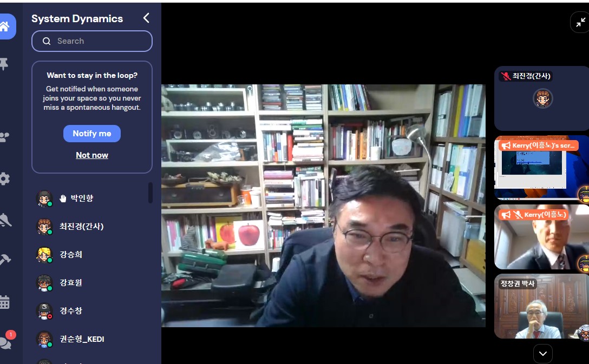Toggle muted microphone icon on 최진경(간사) tile
Viewport: 589px width, 364px height.
[506, 76]
